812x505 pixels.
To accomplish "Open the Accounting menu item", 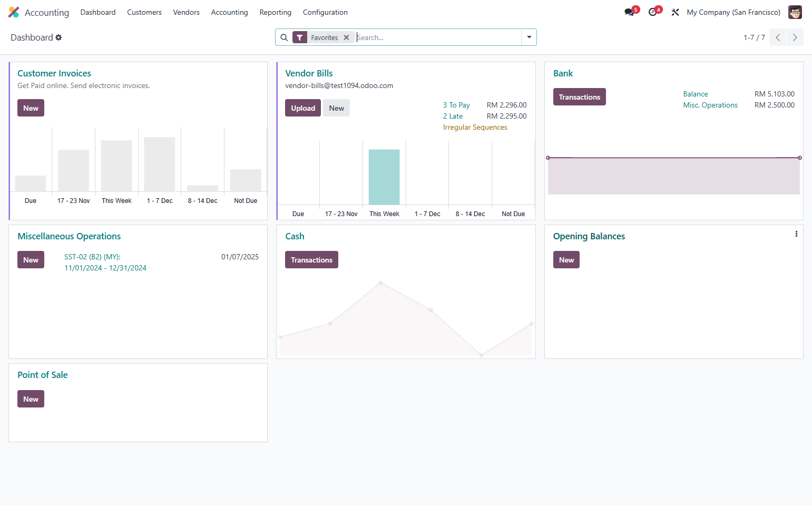I will pos(229,12).
